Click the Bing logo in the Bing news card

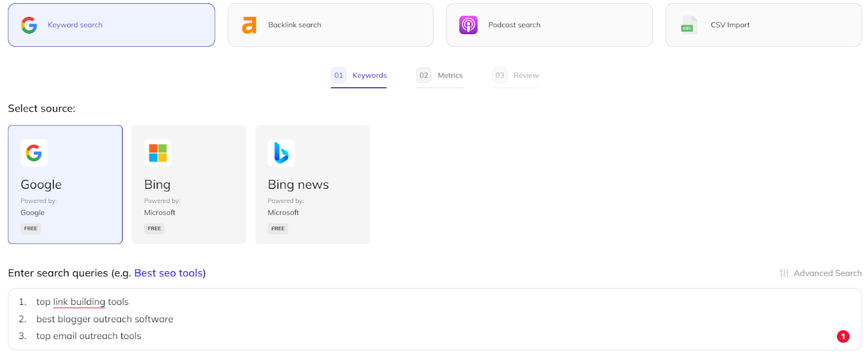tap(281, 153)
